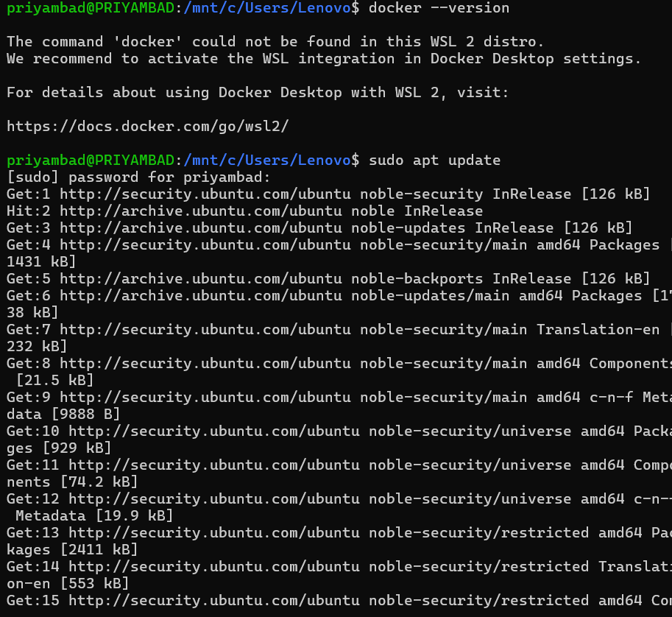Click the second prompt's priyambad@PRIYAMBAD username
The height and width of the screenshot is (617, 672).
click(x=90, y=160)
